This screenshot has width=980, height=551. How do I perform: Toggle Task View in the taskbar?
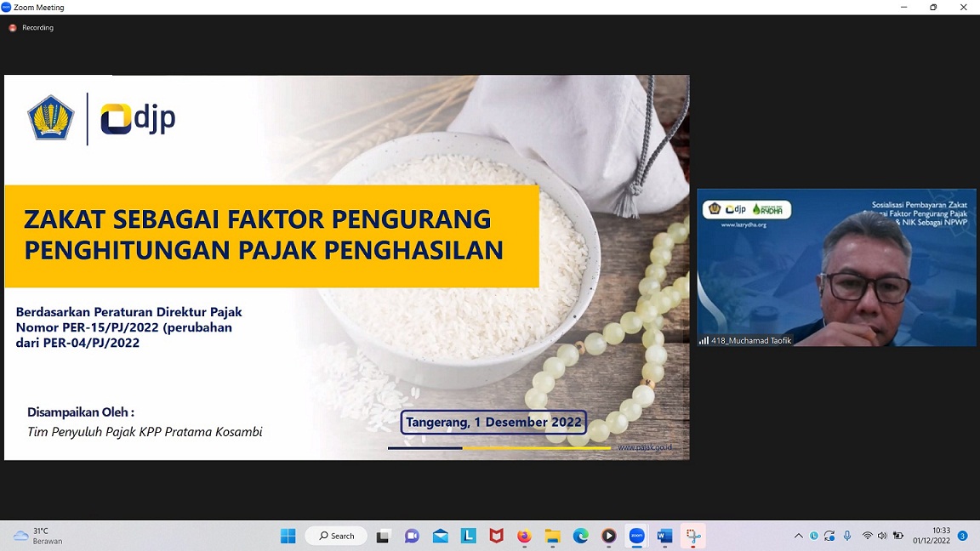coord(384,536)
